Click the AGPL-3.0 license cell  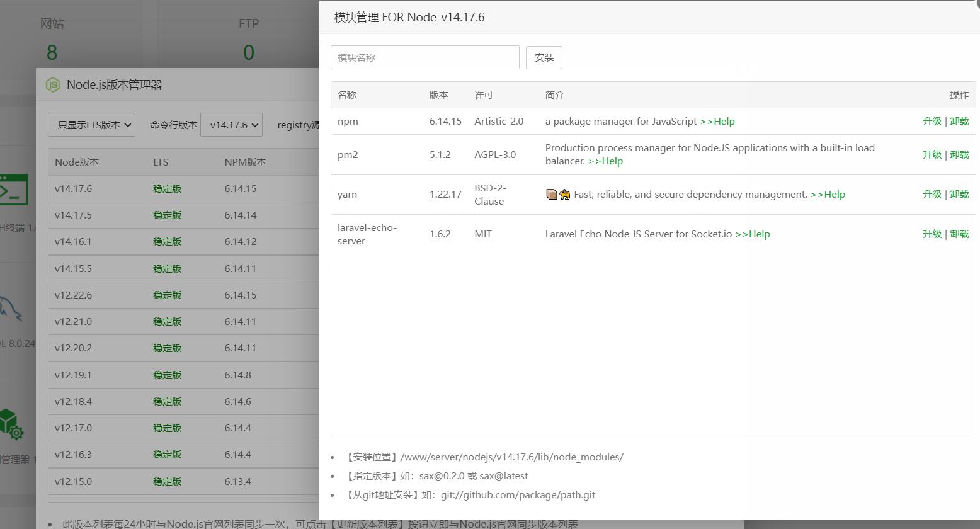click(x=495, y=155)
